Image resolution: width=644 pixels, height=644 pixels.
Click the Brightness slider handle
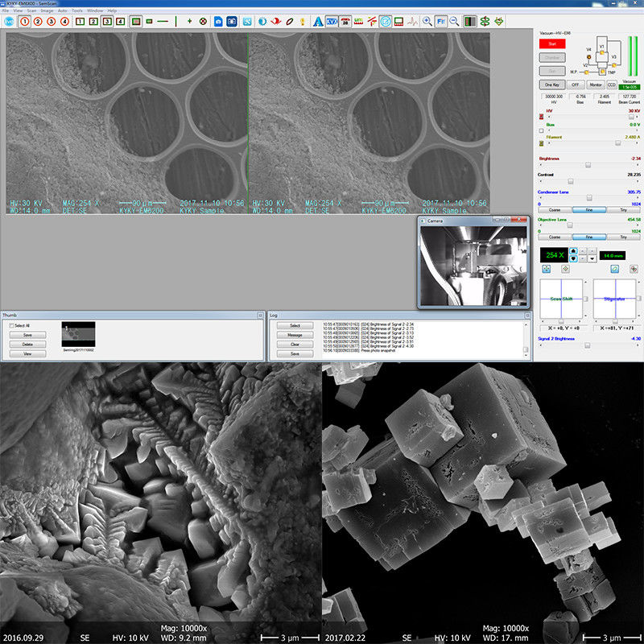588,165
